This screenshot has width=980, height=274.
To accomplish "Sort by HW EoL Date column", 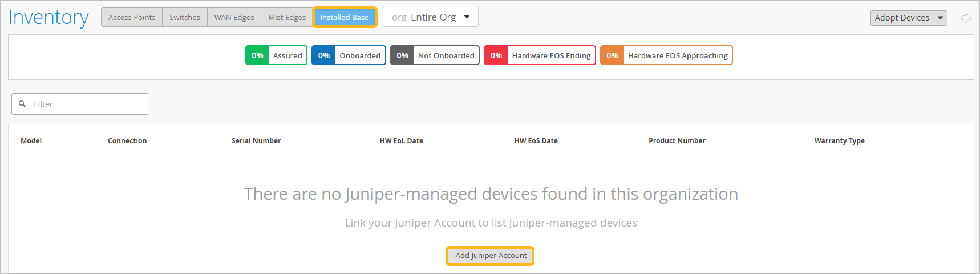I will [x=402, y=141].
